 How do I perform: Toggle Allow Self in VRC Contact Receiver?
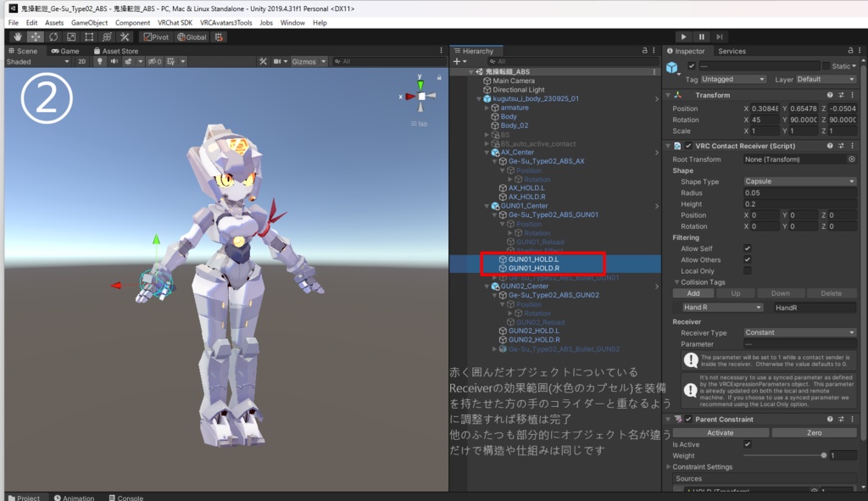[x=747, y=248]
